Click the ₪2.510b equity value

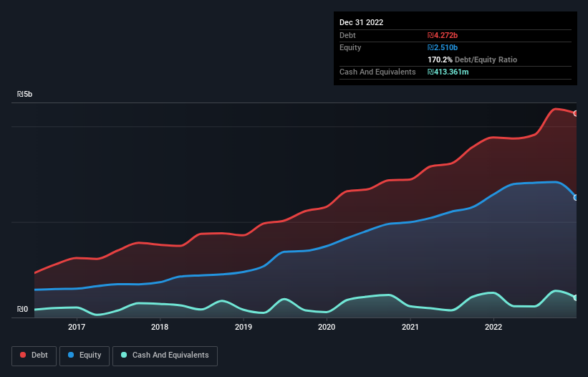point(443,47)
